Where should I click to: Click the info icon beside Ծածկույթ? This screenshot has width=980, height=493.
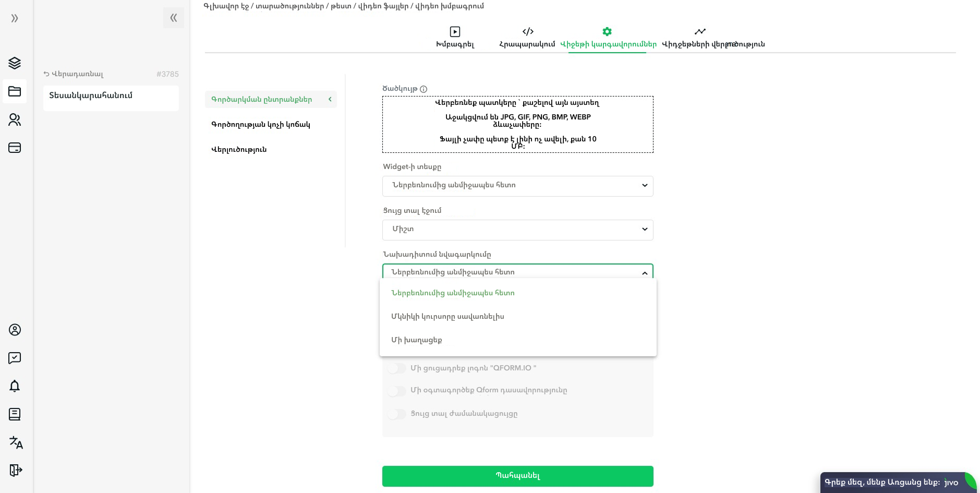coord(424,89)
